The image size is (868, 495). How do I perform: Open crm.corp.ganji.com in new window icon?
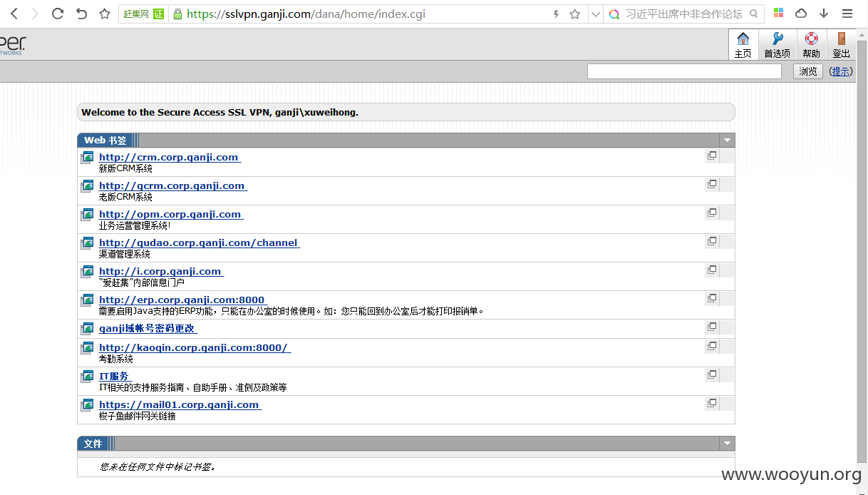712,155
